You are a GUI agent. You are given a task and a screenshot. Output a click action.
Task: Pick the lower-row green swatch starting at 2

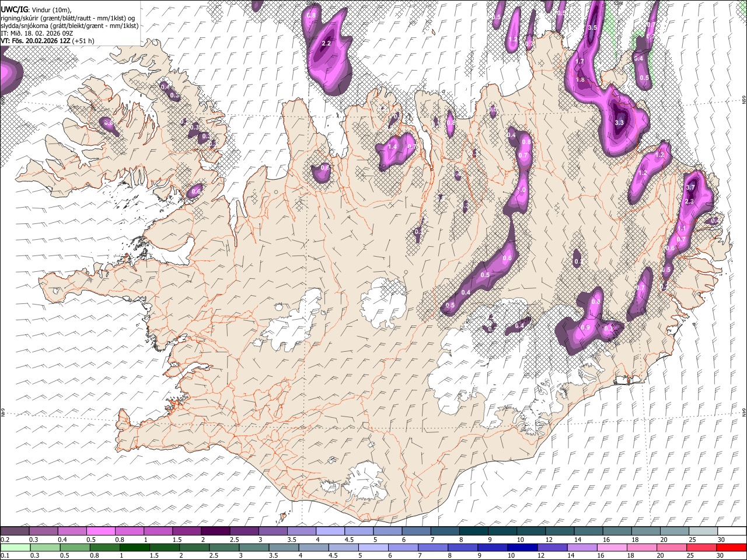click(194, 547)
